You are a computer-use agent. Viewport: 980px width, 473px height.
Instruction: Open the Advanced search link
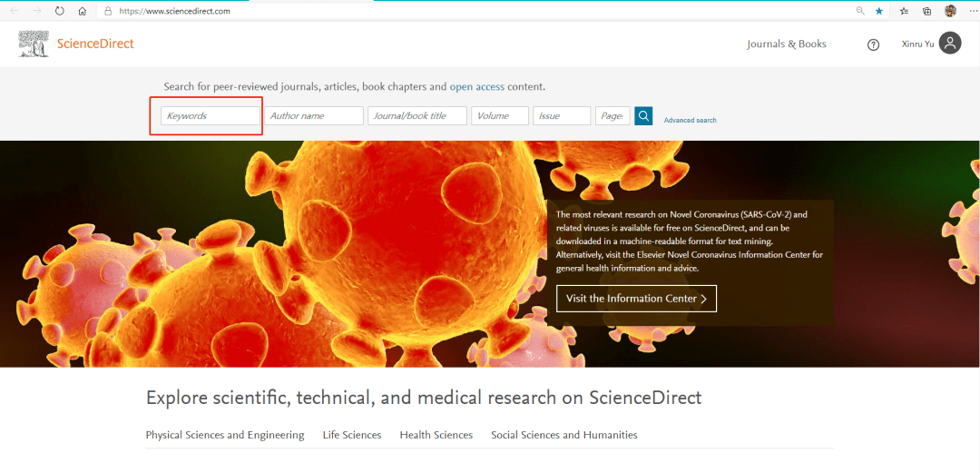tap(690, 120)
